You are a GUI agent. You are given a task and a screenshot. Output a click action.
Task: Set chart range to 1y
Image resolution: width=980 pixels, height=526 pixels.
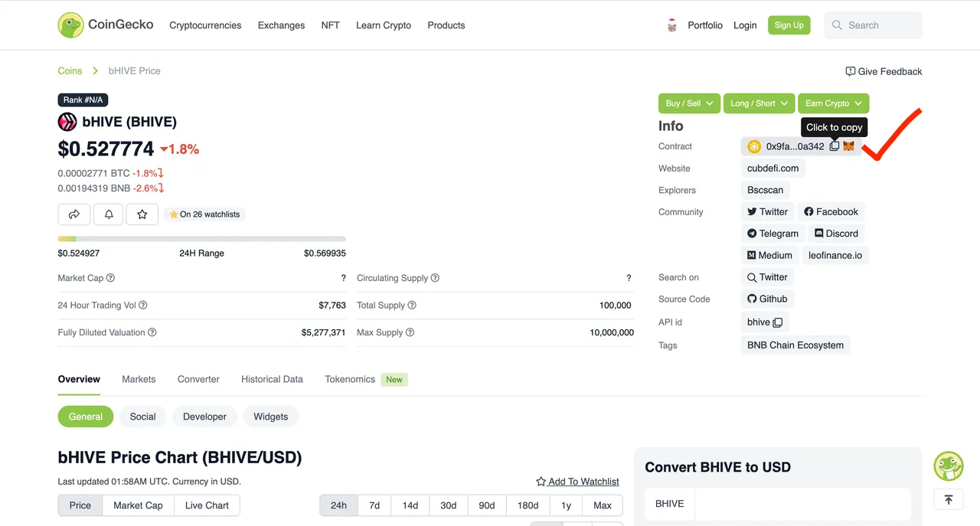566,505
